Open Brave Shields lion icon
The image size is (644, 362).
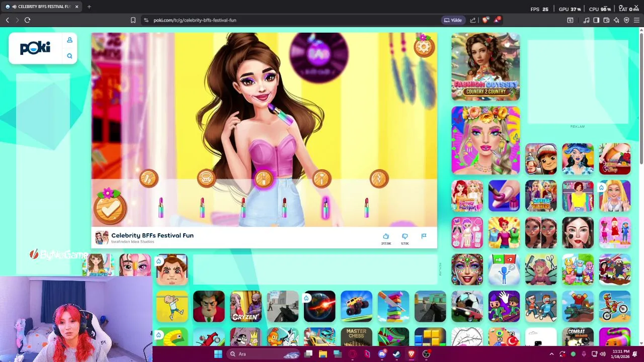pos(485,20)
